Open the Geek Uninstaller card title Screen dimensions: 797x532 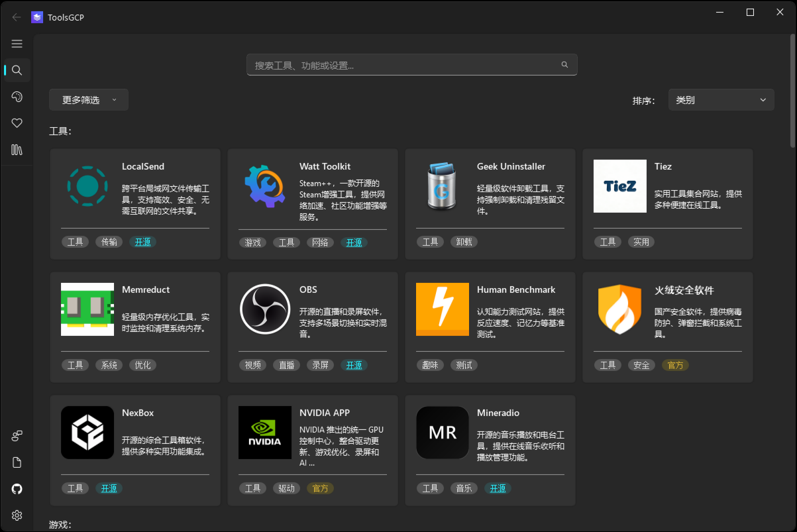click(x=511, y=166)
